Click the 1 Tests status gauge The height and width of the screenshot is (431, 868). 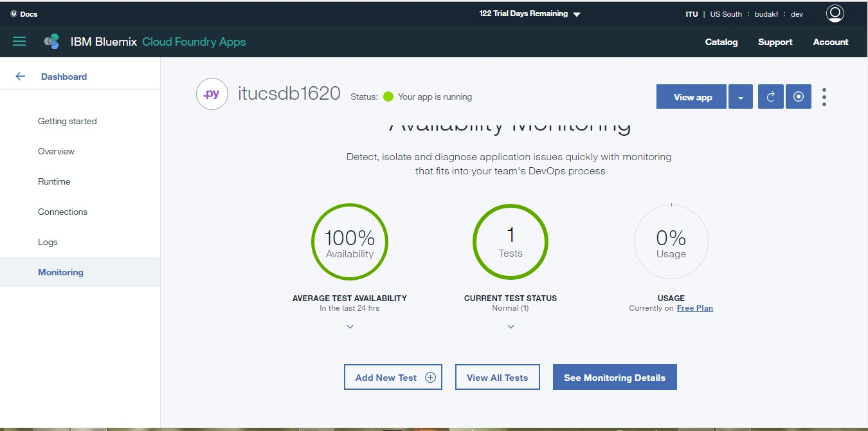511,243
